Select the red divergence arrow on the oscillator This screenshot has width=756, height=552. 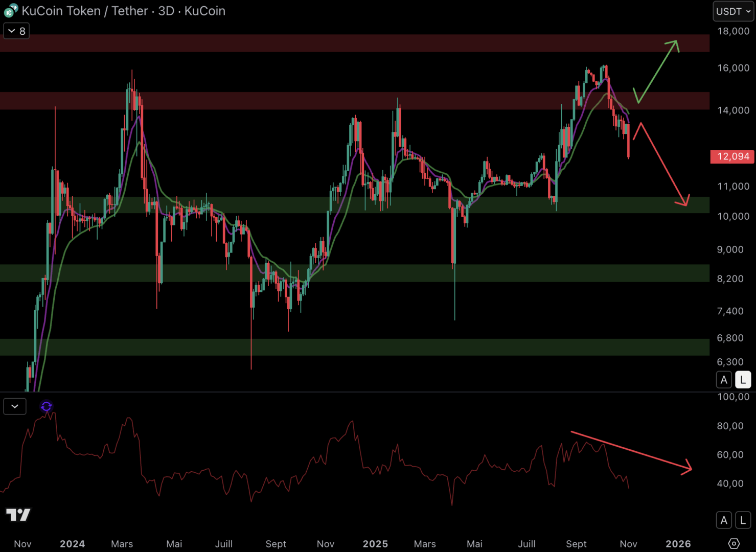click(631, 450)
